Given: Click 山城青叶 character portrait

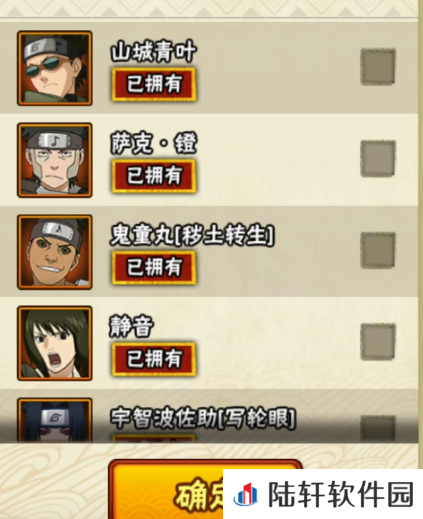Looking at the screenshot, I should [55, 68].
